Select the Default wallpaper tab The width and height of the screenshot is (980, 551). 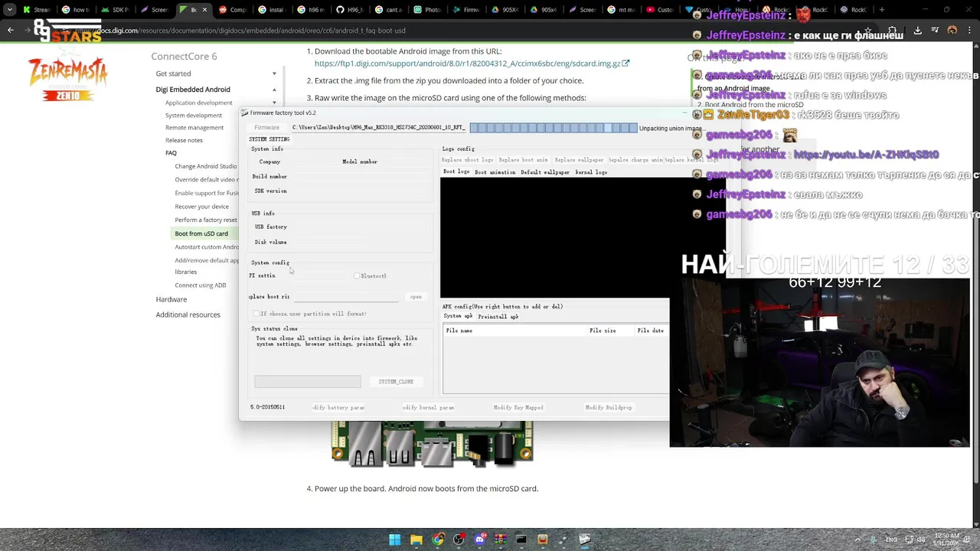point(545,172)
